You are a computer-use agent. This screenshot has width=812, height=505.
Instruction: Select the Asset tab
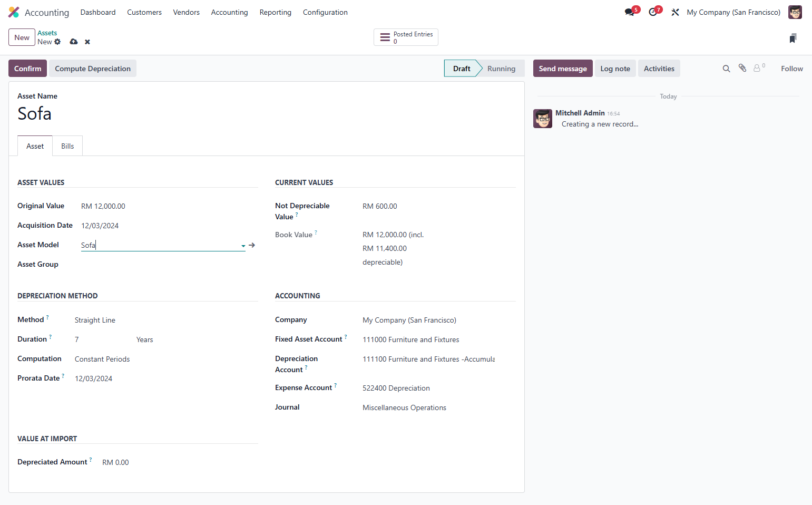35,146
